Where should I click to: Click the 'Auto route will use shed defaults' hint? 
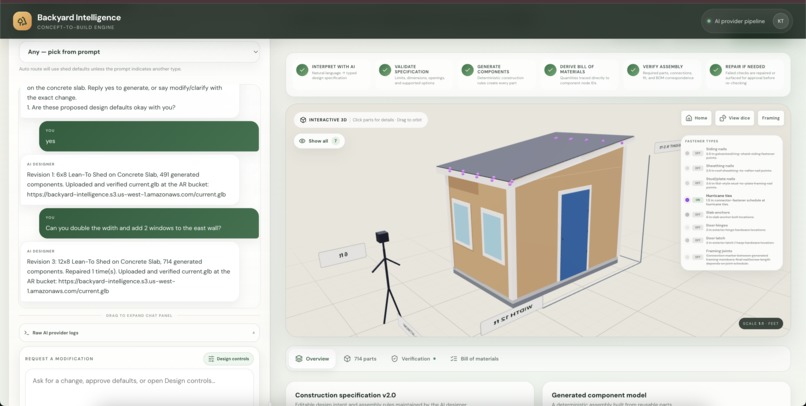[x=100, y=69]
